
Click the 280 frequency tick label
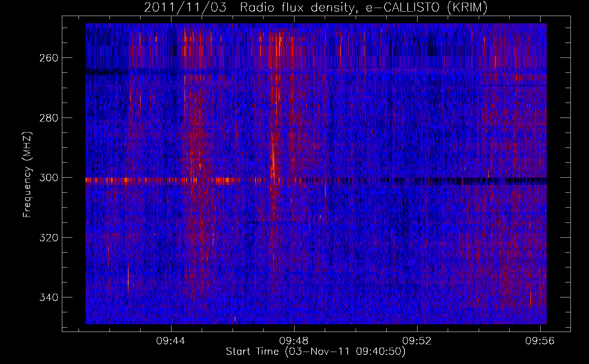click(49, 118)
